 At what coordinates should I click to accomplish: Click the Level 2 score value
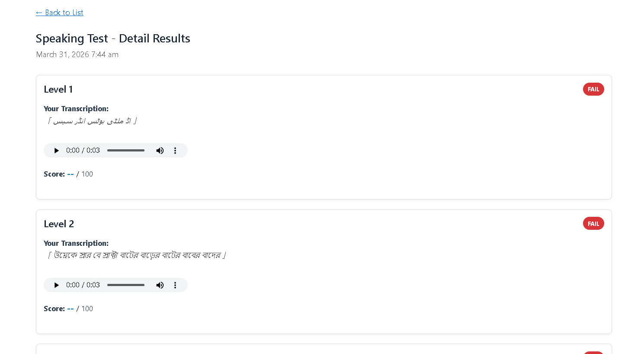click(x=70, y=309)
